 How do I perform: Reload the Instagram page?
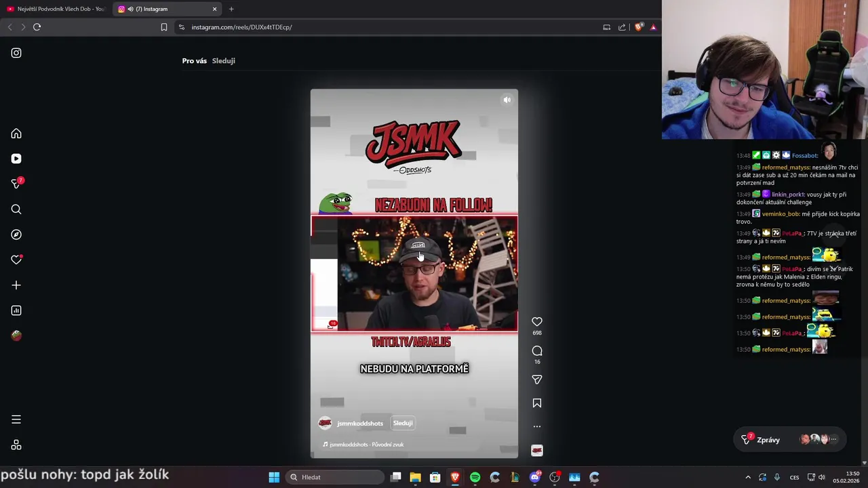point(37,27)
